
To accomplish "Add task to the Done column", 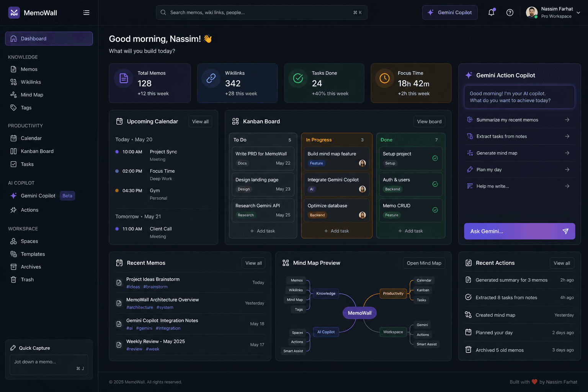I will tap(410, 231).
